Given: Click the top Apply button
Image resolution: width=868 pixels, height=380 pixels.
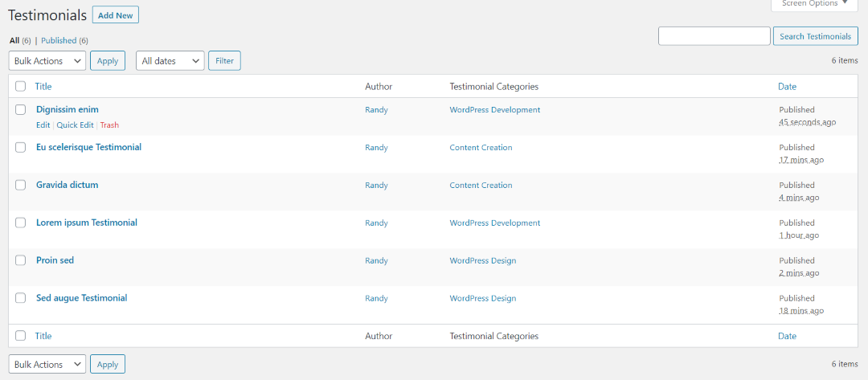Looking at the screenshot, I should click(108, 61).
